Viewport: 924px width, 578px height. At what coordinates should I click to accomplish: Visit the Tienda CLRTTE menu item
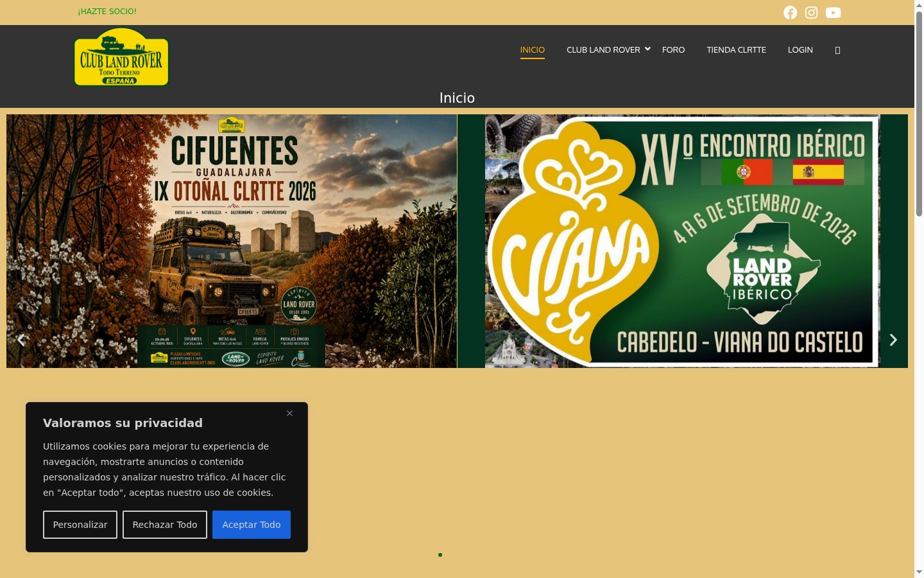point(736,50)
